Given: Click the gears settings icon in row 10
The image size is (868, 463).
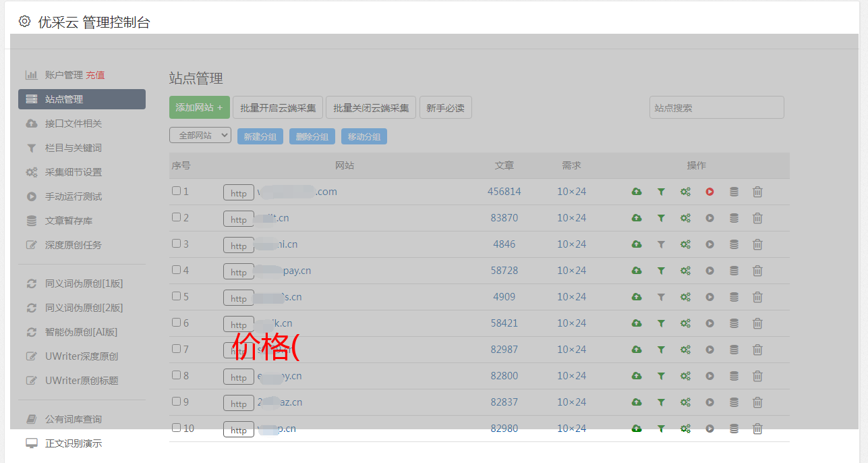Looking at the screenshot, I should pos(685,429).
